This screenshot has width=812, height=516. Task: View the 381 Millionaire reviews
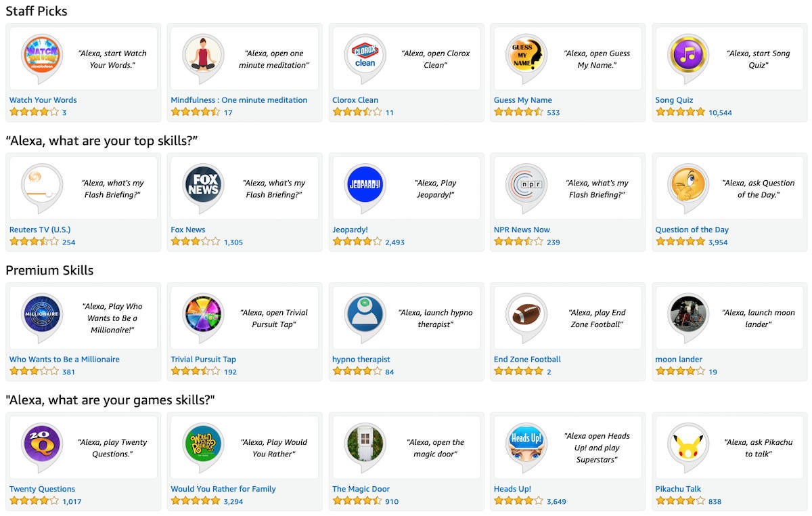coord(68,372)
